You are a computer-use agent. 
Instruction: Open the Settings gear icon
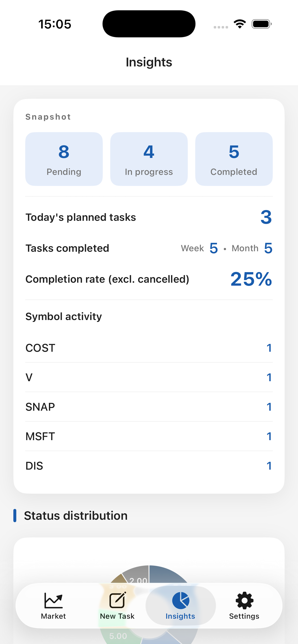pos(244,600)
